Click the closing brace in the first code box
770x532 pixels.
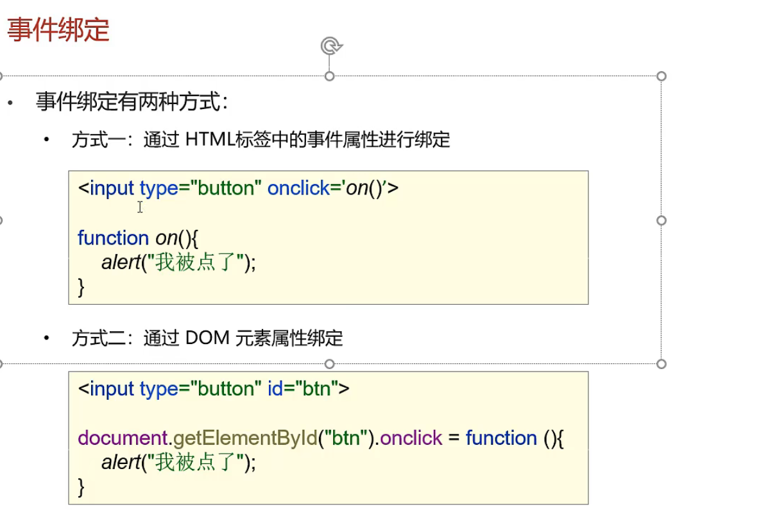pos(81,287)
